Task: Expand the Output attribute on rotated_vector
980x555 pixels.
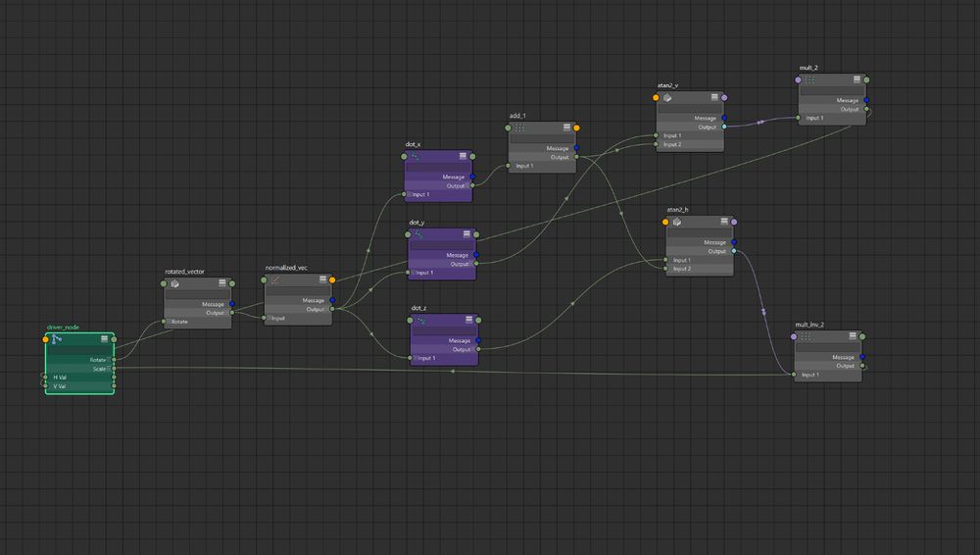Action: (x=227, y=313)
